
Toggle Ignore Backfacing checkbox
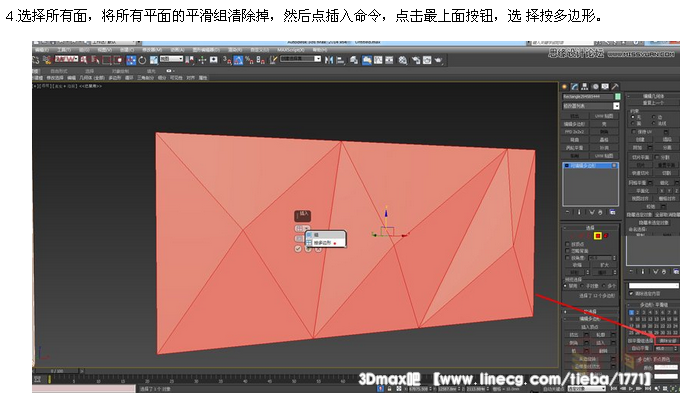[x=567, y=251]
